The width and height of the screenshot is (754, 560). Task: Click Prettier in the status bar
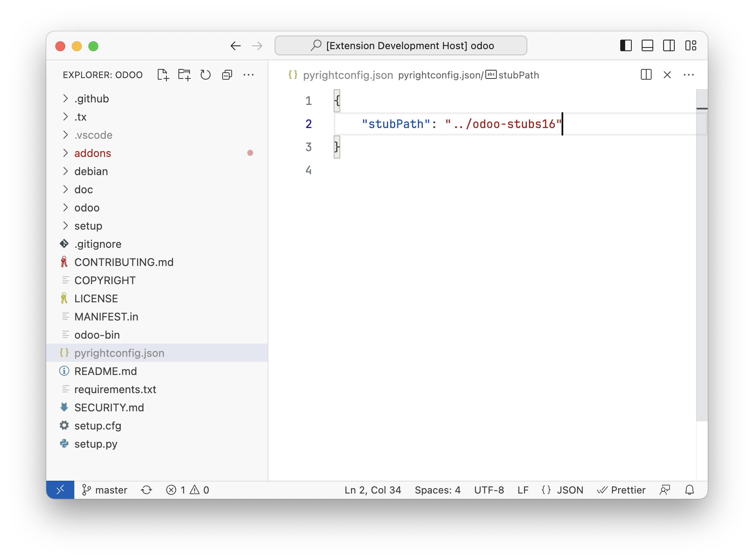click(x=621, y=490)
